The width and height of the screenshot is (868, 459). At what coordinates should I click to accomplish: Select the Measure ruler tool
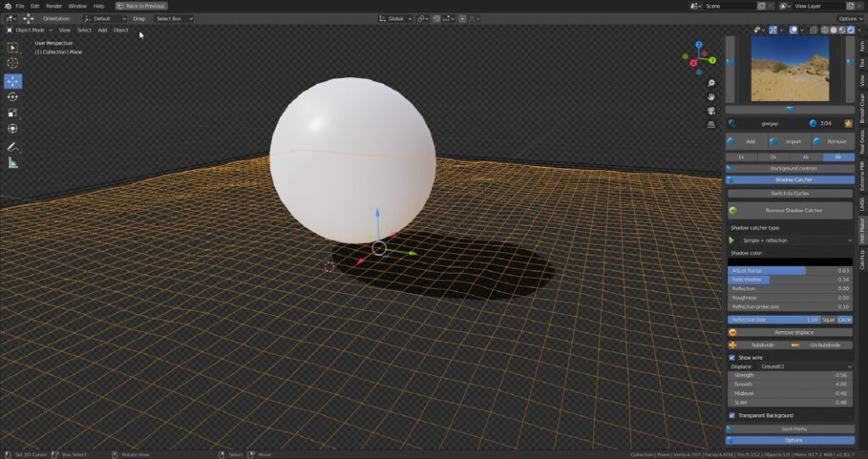coord(12,163)
